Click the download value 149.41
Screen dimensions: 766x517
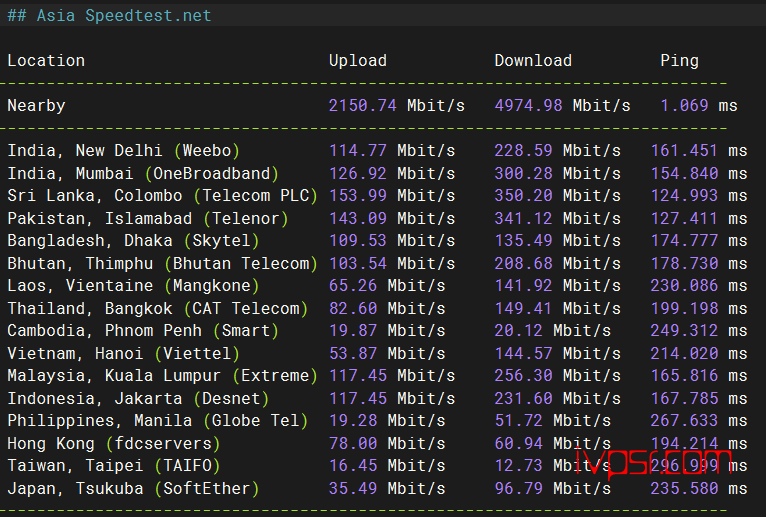point(523,309)
